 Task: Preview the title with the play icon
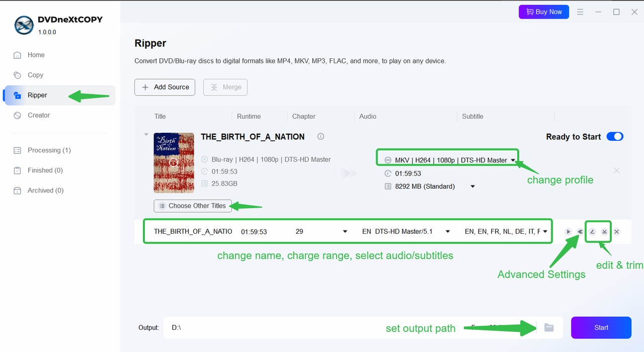coord(568,232)
